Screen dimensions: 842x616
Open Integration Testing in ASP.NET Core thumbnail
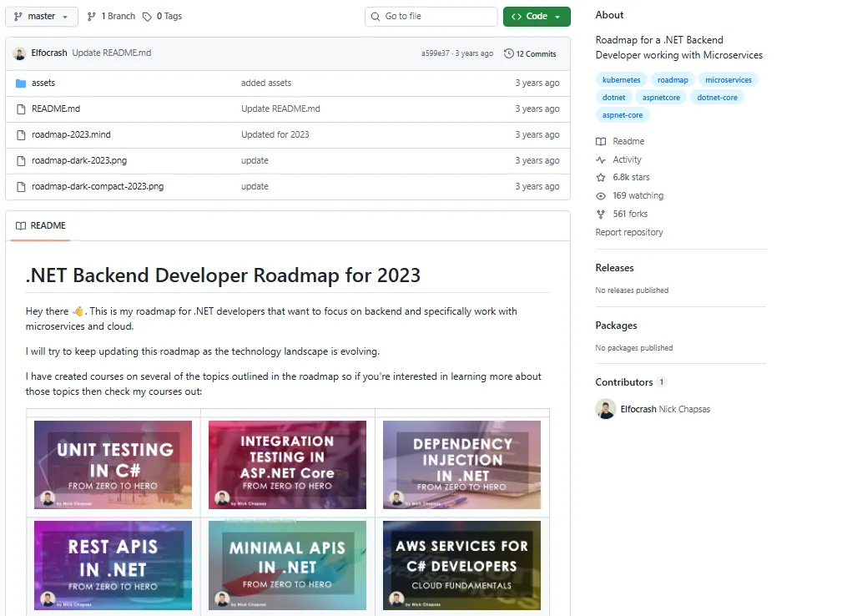287,465
